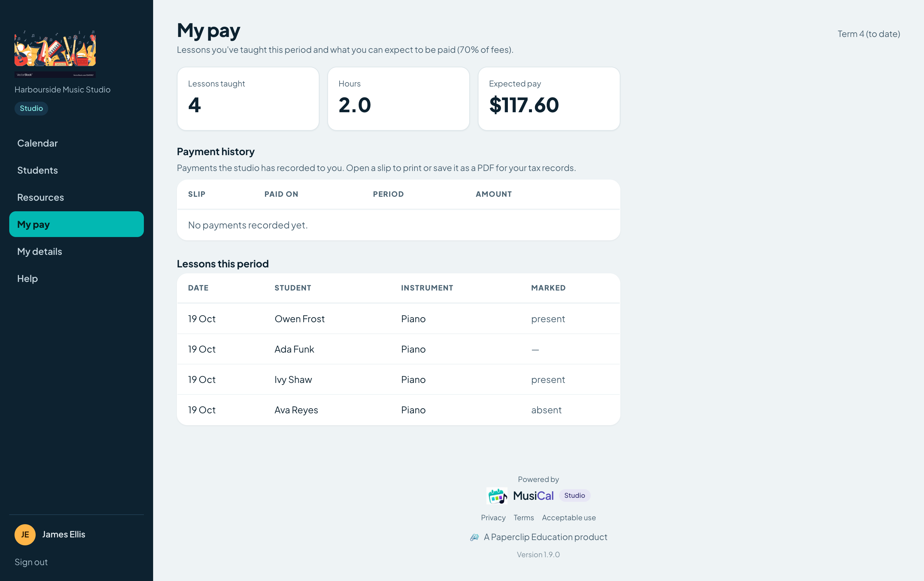Click the STUDENT column header

pos(293,288)
